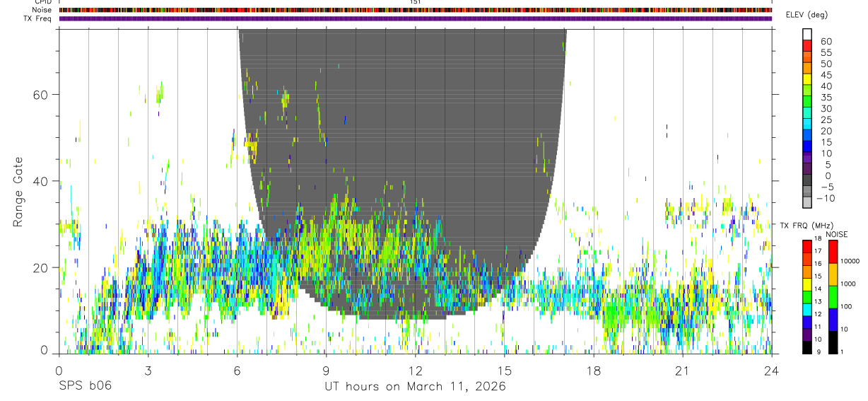This screenshot has height=401, width=868.
Task: Click the deep blue swatch below ELEV label 15
Action: (x=807, y=147)
